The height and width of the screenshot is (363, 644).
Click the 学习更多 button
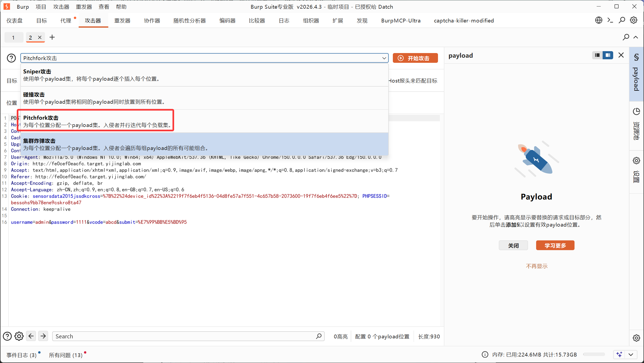click(555, 245)
